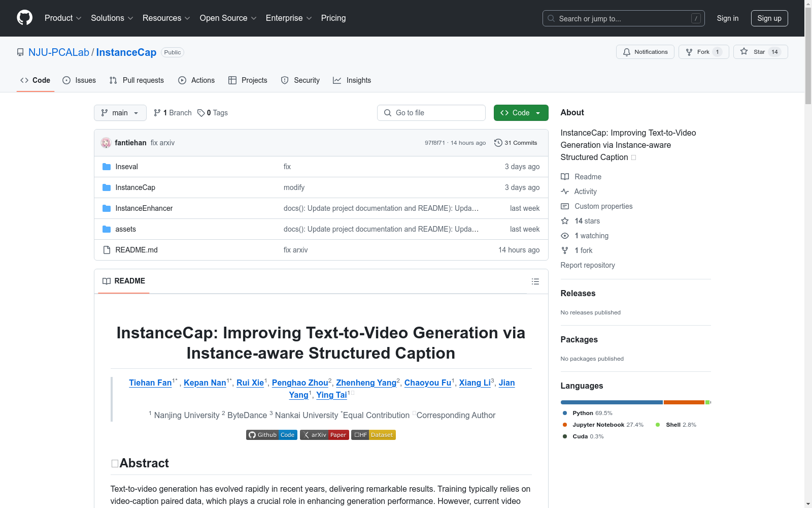The height and width of the screenshot is (508, 812).
Task: Click the Custom properties icon
Action: click(565, 206)
